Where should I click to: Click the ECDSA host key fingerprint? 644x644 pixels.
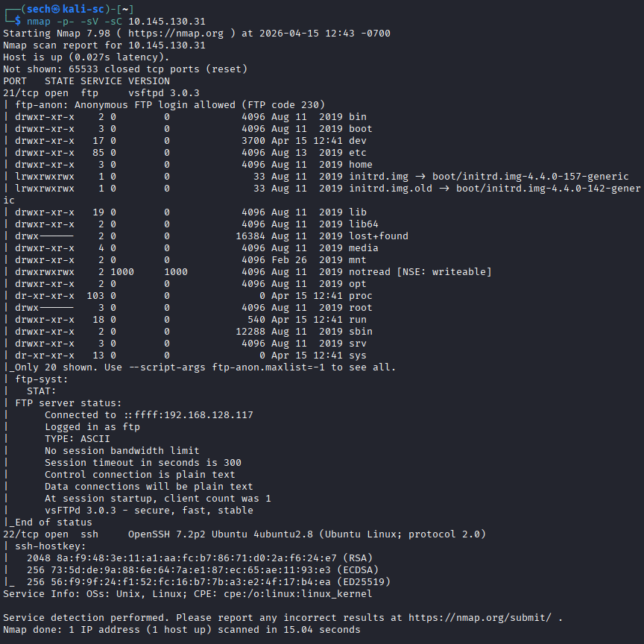tap(199, 569)
